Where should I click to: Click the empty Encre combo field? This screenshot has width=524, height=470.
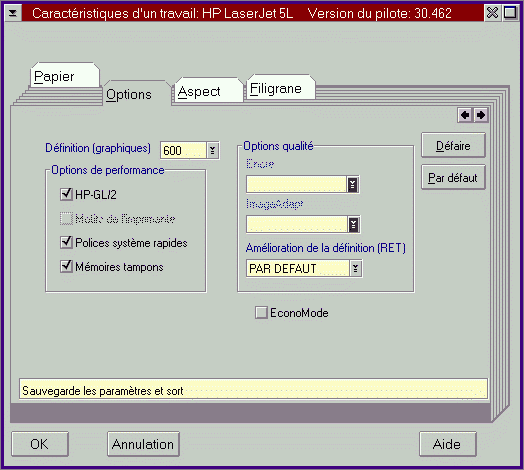[x=296, y=184]
